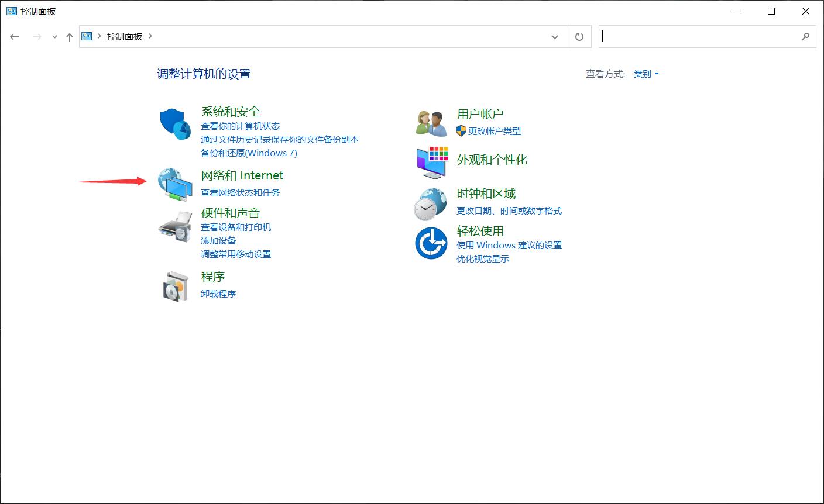Click 查看网络状态和任务 link

click(241, 192)
